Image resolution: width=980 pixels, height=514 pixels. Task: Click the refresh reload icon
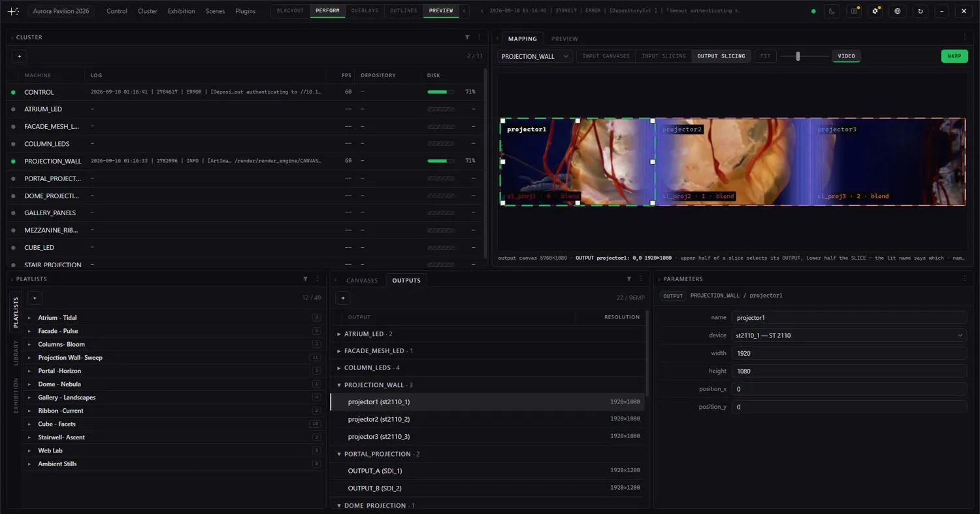pos(921,11)
